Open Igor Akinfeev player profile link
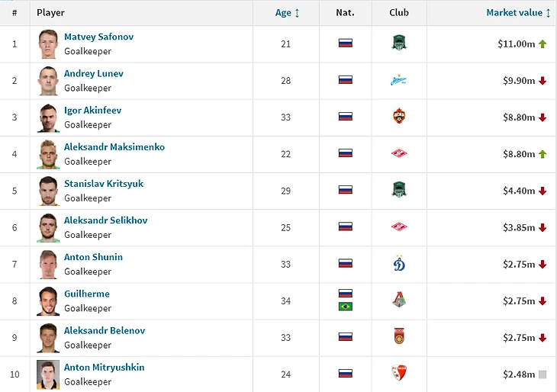This screenshot has width=557, height=392. click(92, 110)
